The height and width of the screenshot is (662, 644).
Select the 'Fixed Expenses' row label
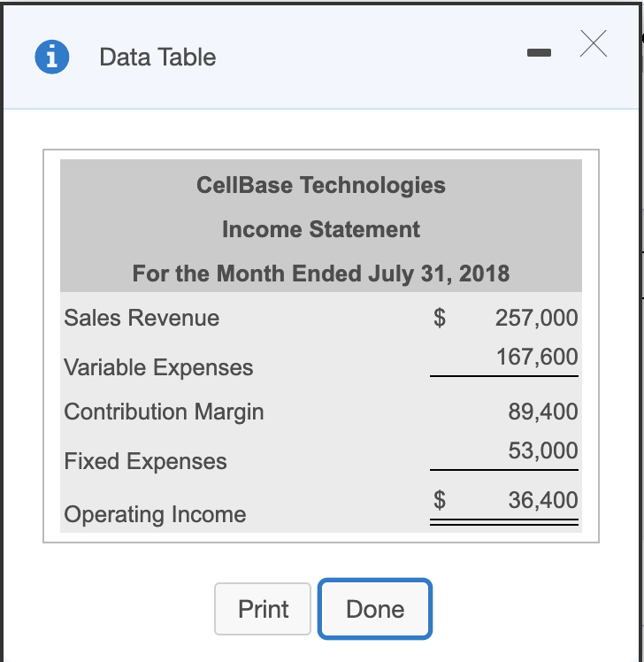[145, 461]
